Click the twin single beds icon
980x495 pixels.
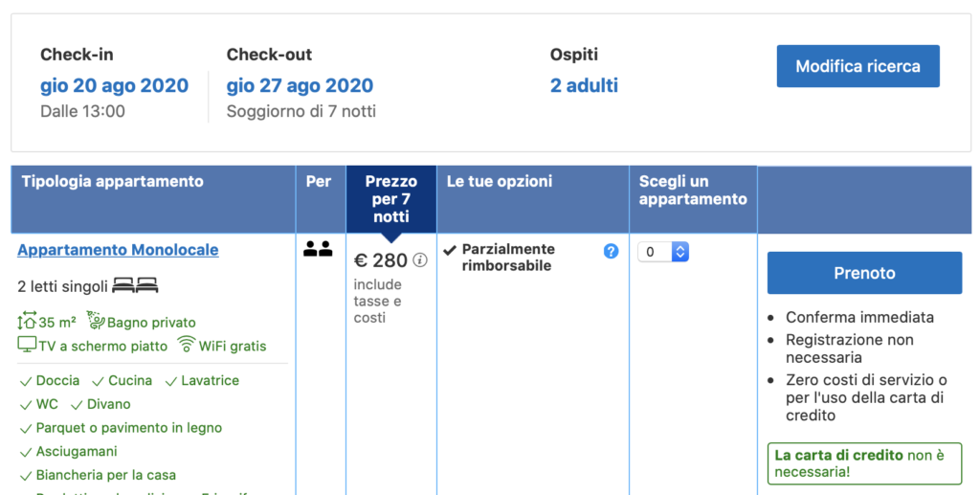pos(135,285)
